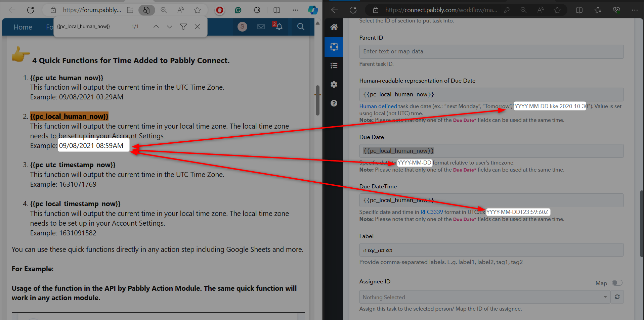Open Browser essentials heartbeat icon
Image resolution: width=644 pixels, height=320 pixels.
616,10
